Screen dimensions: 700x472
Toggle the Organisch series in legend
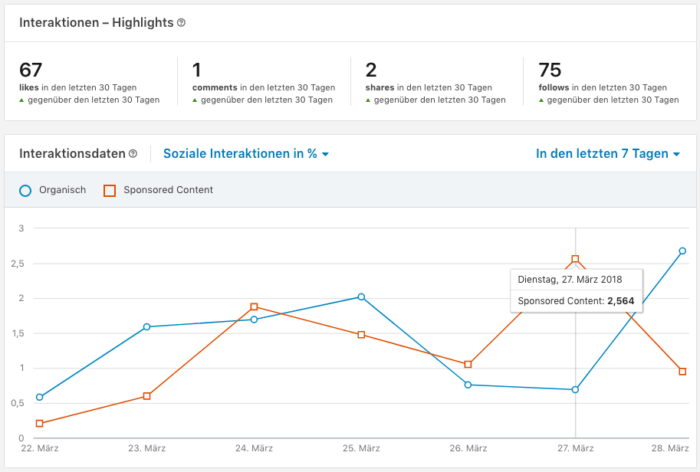coord(53,190)
